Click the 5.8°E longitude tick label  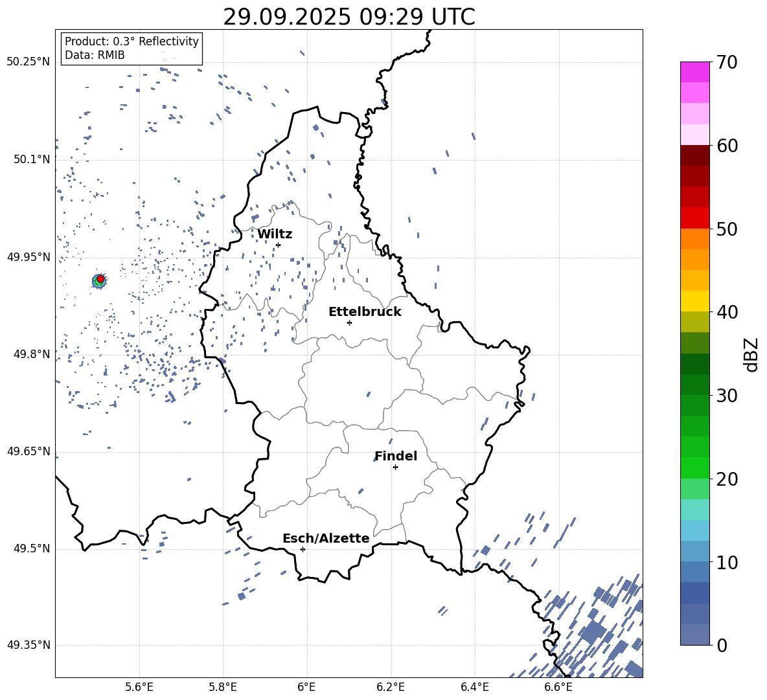coord(223,687)
